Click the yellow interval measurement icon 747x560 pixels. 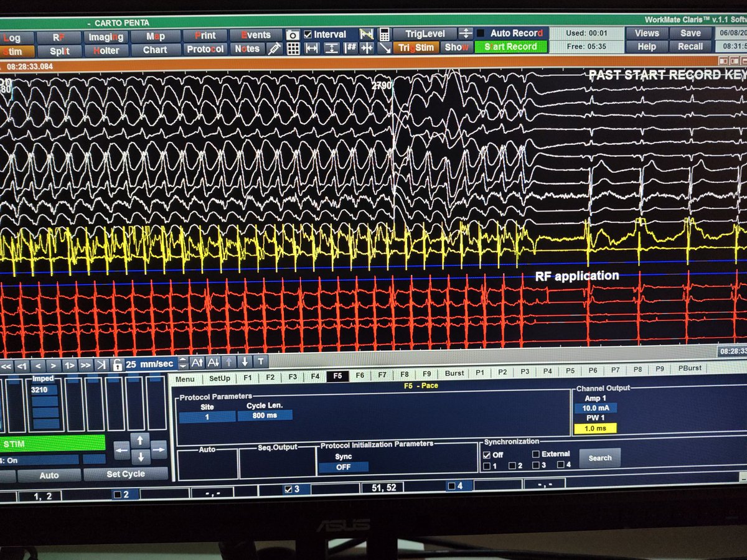tap(367, 34)
